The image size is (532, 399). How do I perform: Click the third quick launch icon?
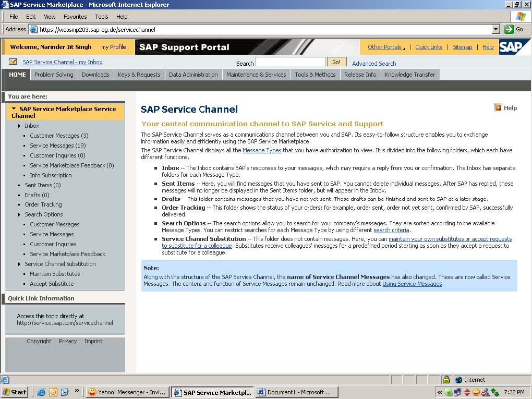tap(65, 392)
